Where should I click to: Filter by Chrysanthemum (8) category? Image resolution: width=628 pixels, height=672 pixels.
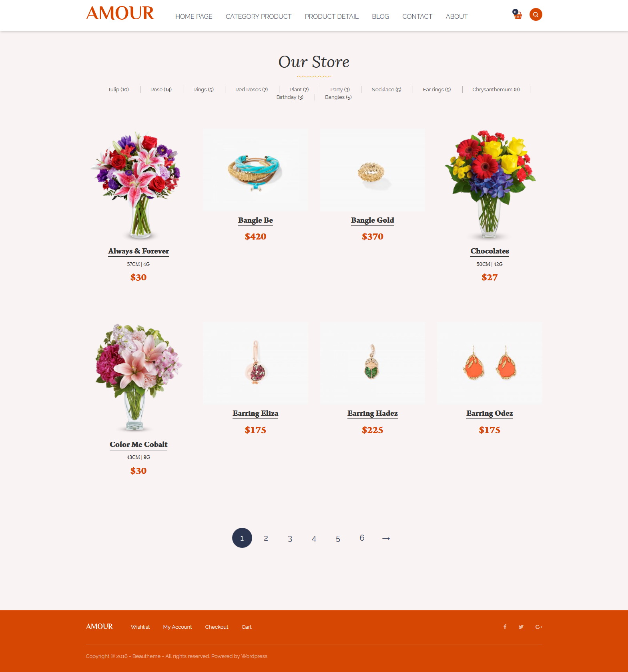tap(496, 89)
